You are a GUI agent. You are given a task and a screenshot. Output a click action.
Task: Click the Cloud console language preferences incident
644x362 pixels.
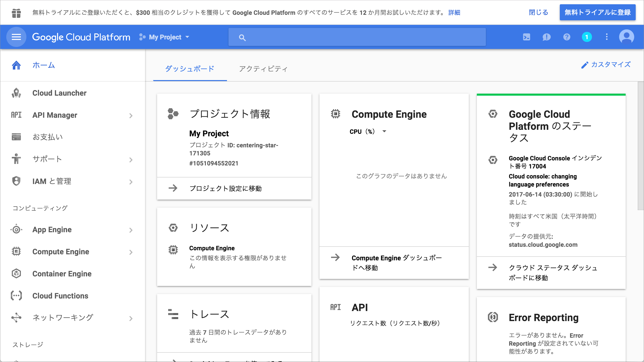tap(543, 180)
